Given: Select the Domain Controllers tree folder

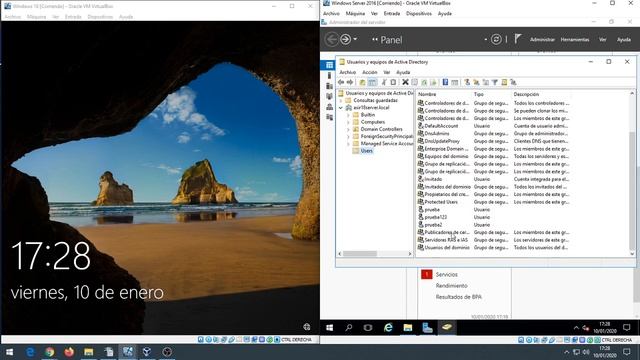Looking at the screenshot, I should point(381,129).
